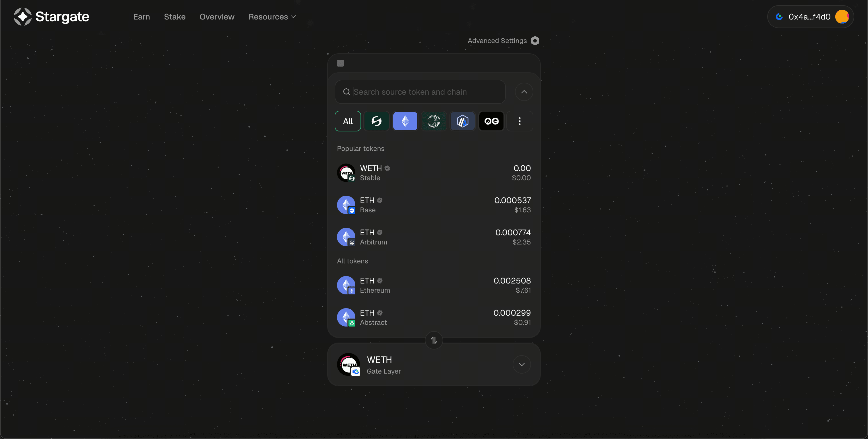Open more chains via three-dot icon

click(x=520, y=121)
